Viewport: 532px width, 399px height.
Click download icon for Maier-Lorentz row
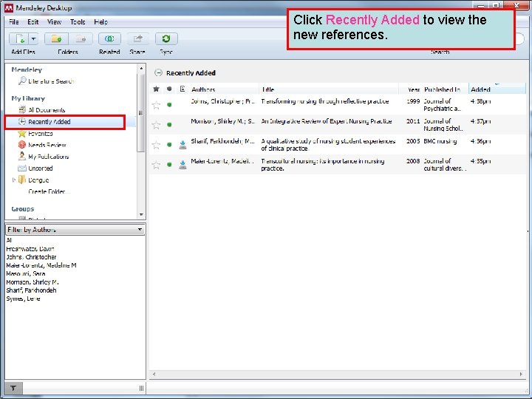tap(183, 165)
